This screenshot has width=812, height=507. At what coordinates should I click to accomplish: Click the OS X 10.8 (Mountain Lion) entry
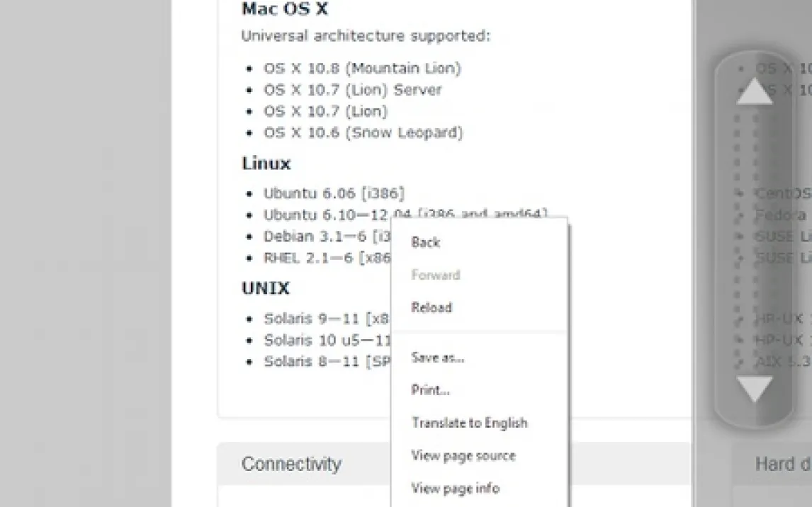pyautogui.click(x=362, y=68)
